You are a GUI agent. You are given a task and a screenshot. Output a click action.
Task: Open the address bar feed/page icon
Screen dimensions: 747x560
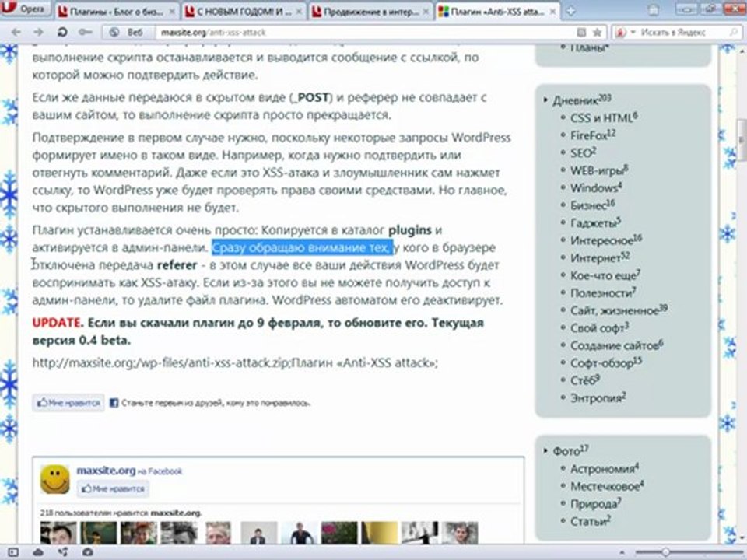pos(581,33)
